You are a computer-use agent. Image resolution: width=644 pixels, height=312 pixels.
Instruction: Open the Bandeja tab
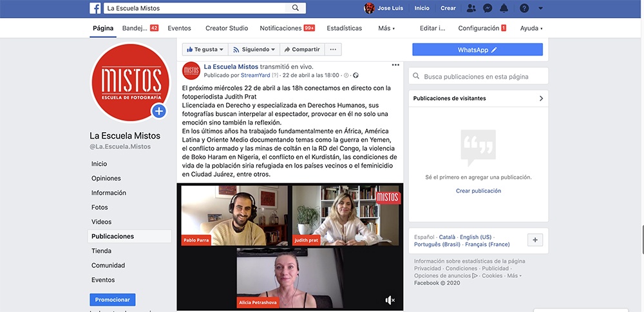tap(140, 28)
